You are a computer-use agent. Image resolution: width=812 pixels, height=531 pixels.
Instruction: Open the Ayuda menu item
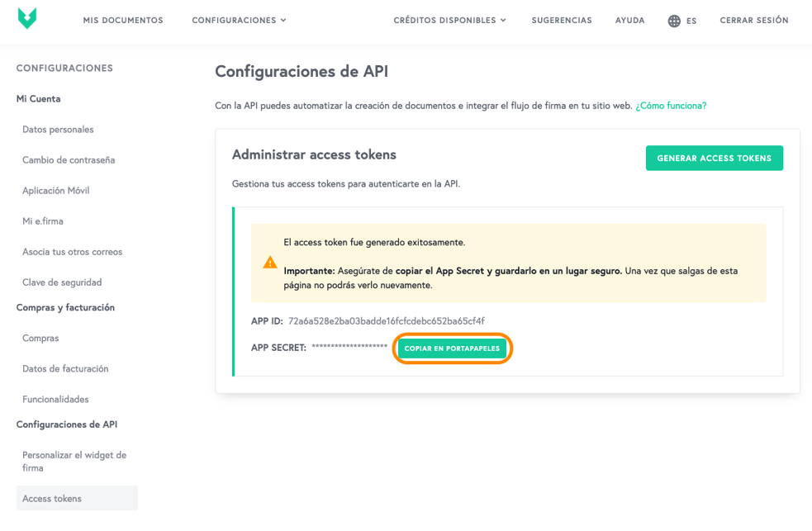629,21
